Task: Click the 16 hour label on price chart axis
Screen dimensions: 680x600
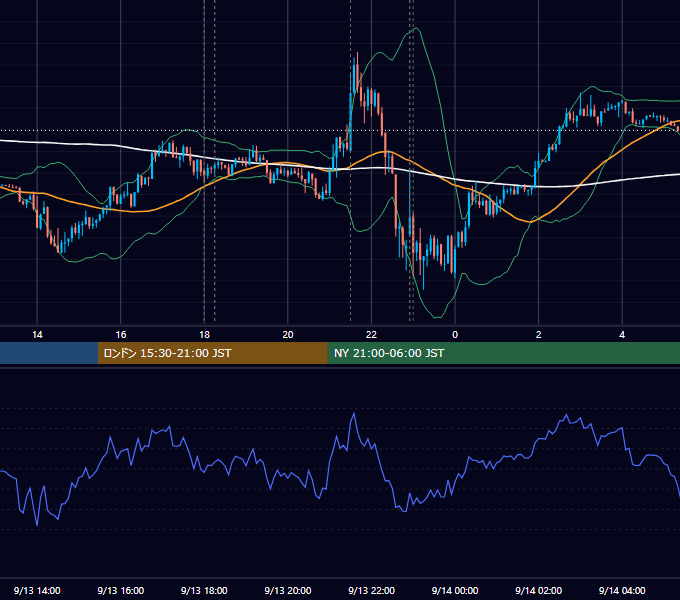Action: (x=121, y=335)
